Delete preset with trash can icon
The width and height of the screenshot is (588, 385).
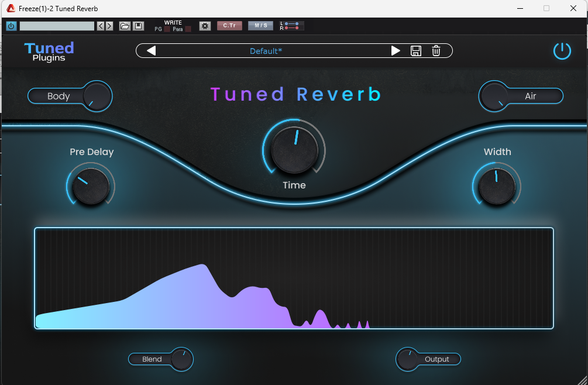(436, 50)
